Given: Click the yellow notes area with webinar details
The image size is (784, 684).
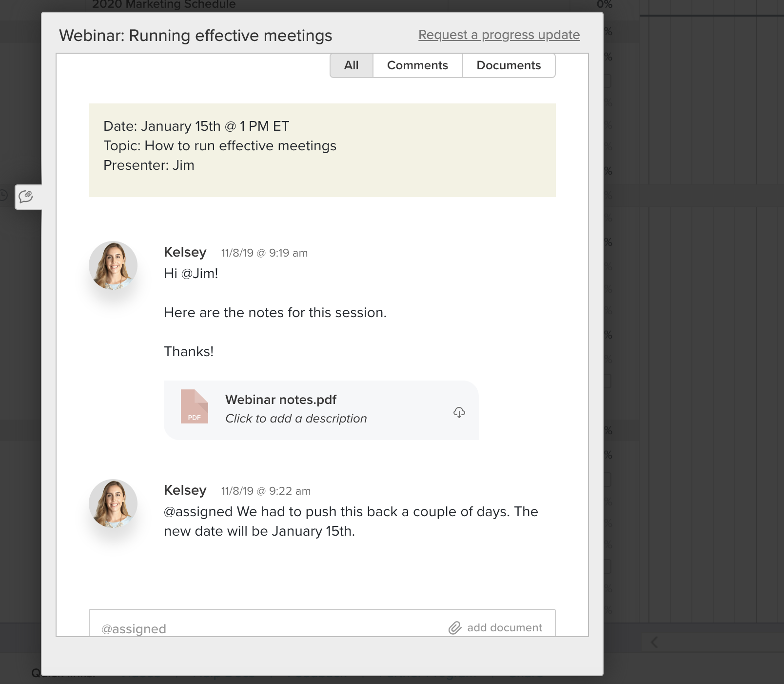Looking at the screenshot, I should point(322,150).
